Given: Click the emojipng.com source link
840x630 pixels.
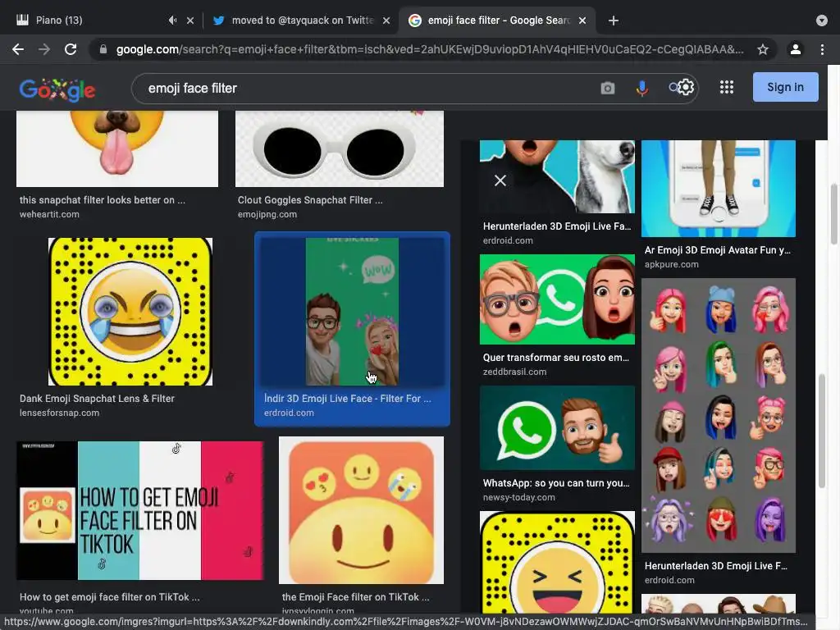Looking at the screenshot, I should [x=267, y=214].
